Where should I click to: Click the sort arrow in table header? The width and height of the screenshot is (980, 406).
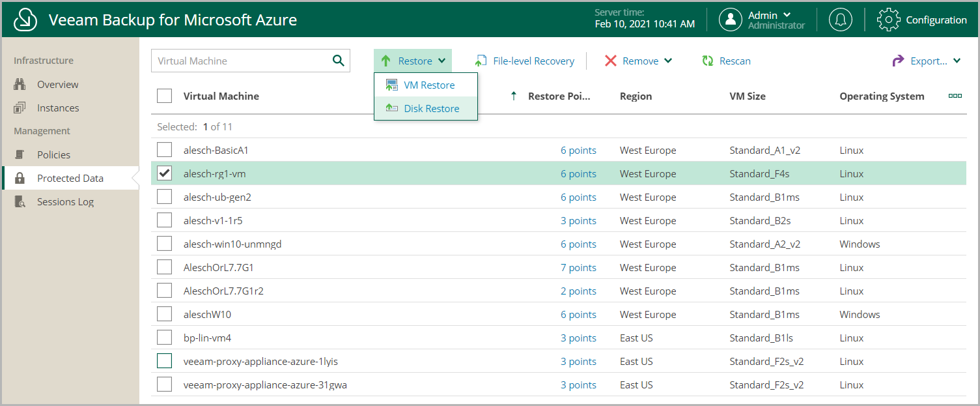[x=514, y=96]
